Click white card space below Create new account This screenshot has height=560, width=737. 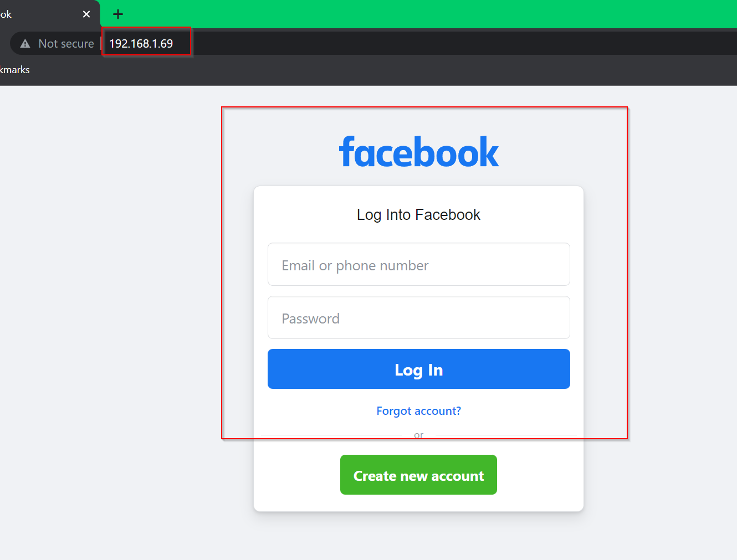(x=419, y=503)
